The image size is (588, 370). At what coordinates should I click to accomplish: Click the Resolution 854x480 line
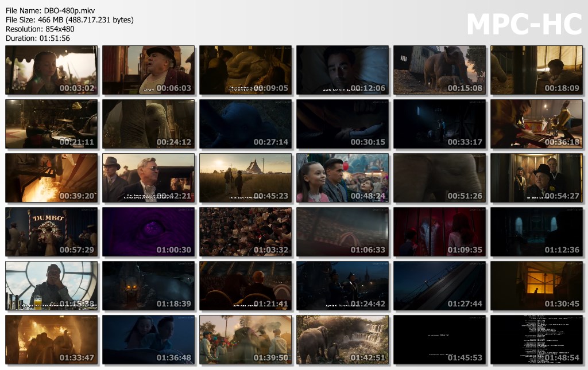point(40,29)
